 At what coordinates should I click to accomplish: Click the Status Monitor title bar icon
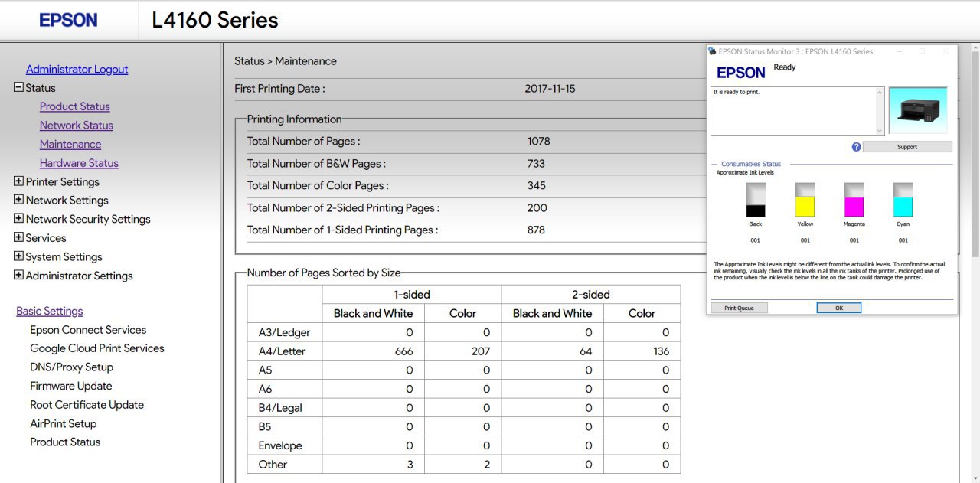coord(713,51)
